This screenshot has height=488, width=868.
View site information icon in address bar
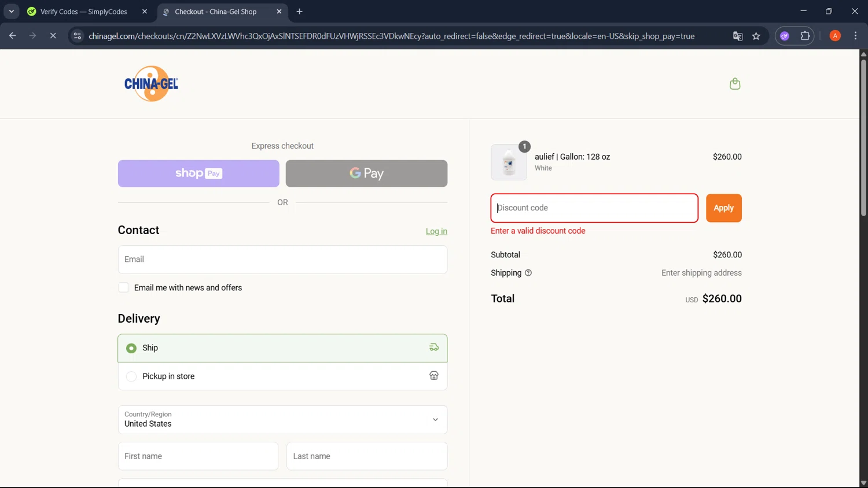77,36
